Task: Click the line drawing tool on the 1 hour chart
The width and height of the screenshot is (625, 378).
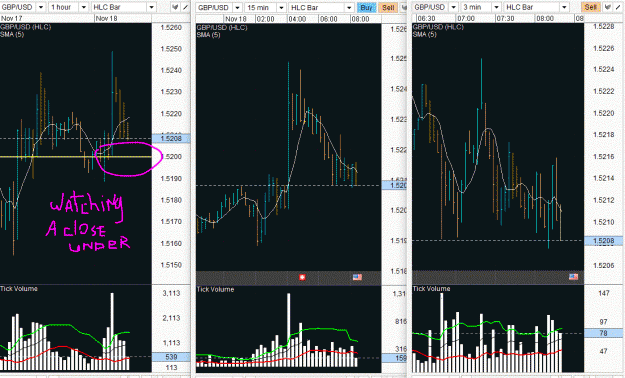Action: tap(186, 7)
